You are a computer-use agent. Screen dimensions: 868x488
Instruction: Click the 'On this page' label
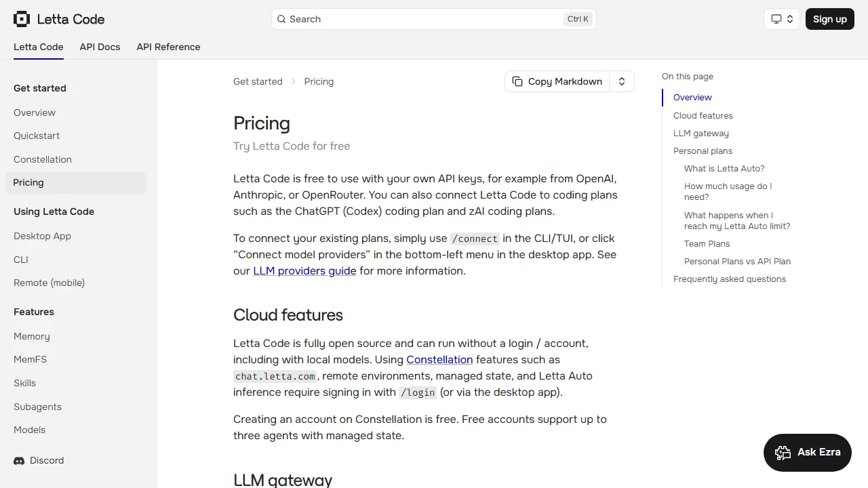(x=688, y=77)
